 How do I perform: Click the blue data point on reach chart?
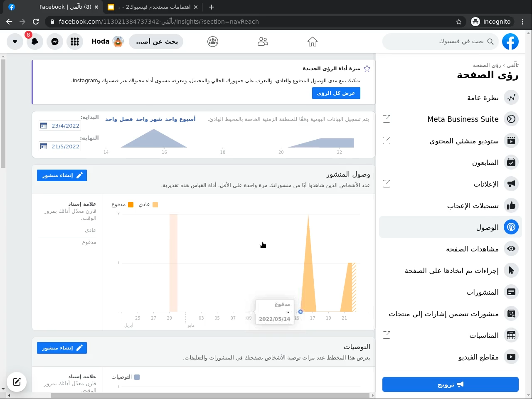tap(300, 312)
